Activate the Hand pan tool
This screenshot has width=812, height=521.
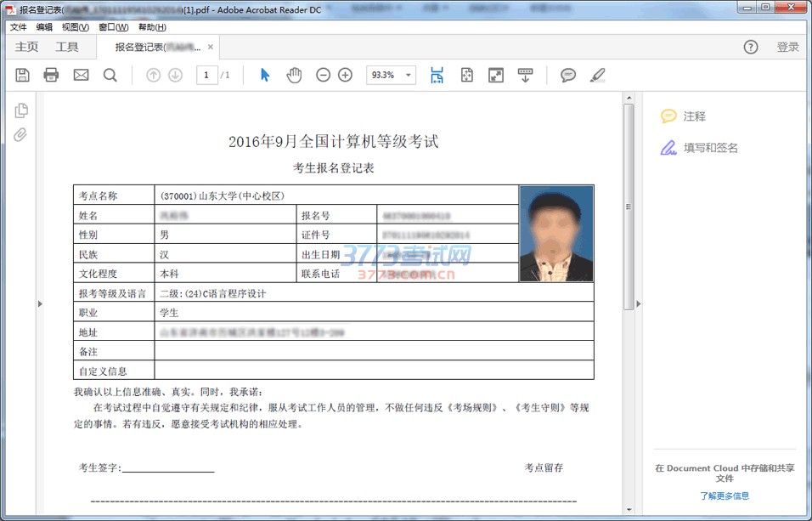point(294,75)
